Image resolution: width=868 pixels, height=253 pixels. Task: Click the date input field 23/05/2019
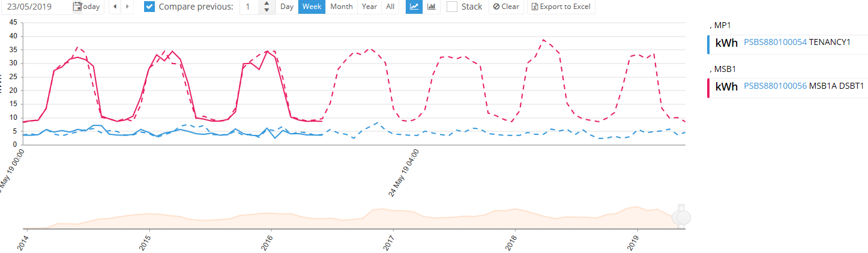35,7
